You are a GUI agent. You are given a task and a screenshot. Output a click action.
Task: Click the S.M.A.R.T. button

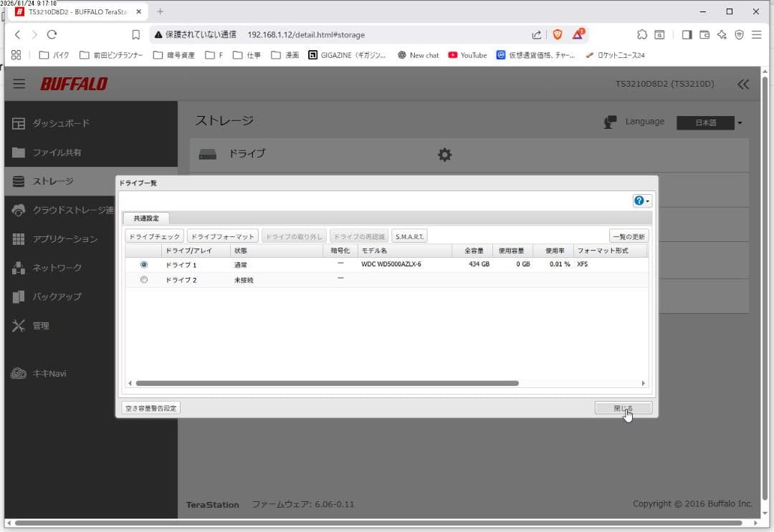click(x=409, y=237)
